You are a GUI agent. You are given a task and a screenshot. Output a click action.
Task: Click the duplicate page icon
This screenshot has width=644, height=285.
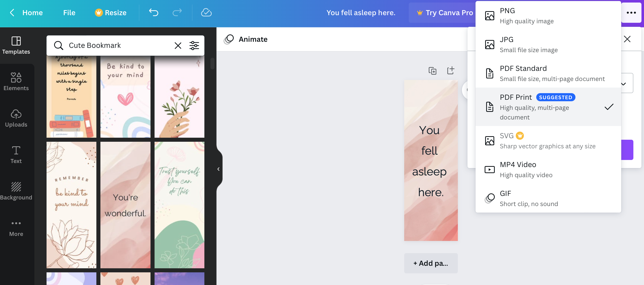433,70
